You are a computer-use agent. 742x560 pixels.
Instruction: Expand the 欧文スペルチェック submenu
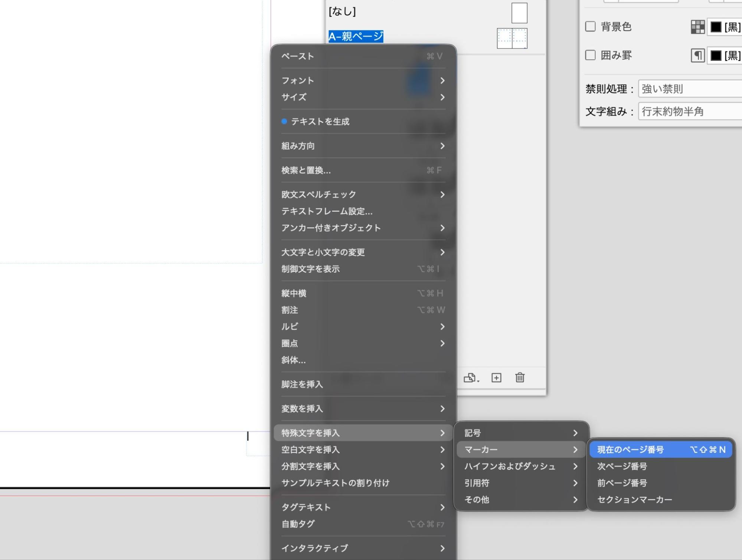point(363,194)
